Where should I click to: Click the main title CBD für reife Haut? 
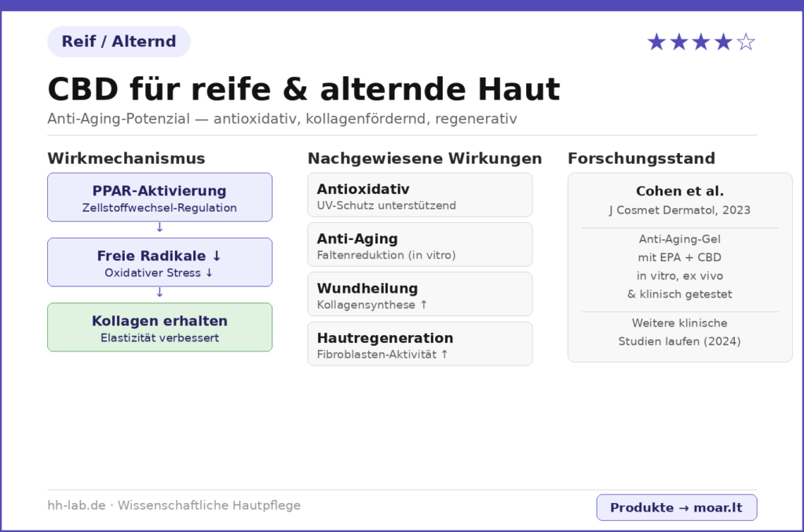click(x=304, y=89)
